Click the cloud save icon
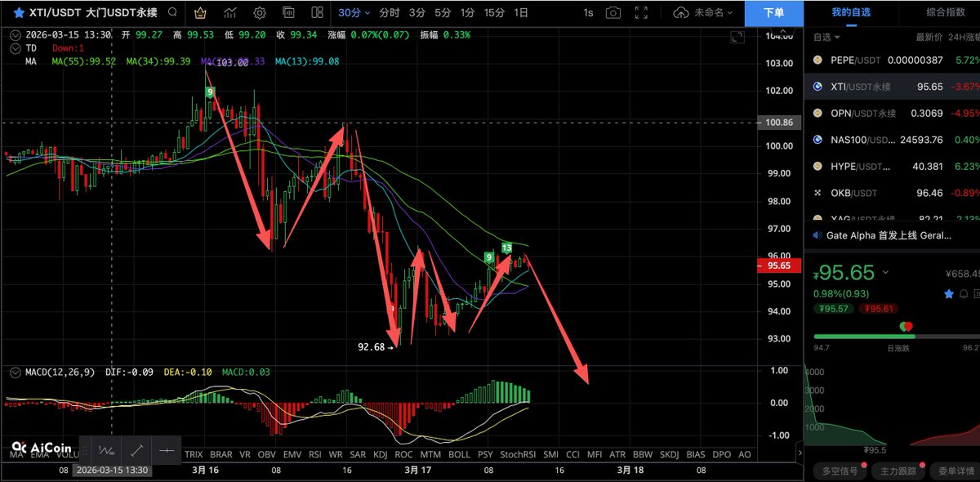Image resolution: width=980 pixels, height=482 pixels. point(681,13)
